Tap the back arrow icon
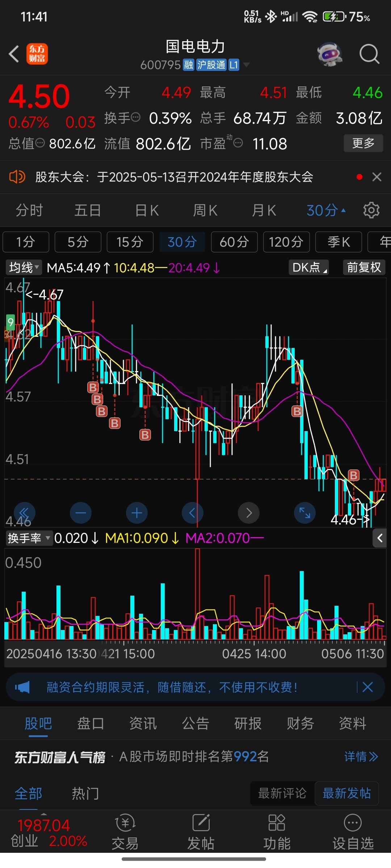 click(x=14, y=54)
